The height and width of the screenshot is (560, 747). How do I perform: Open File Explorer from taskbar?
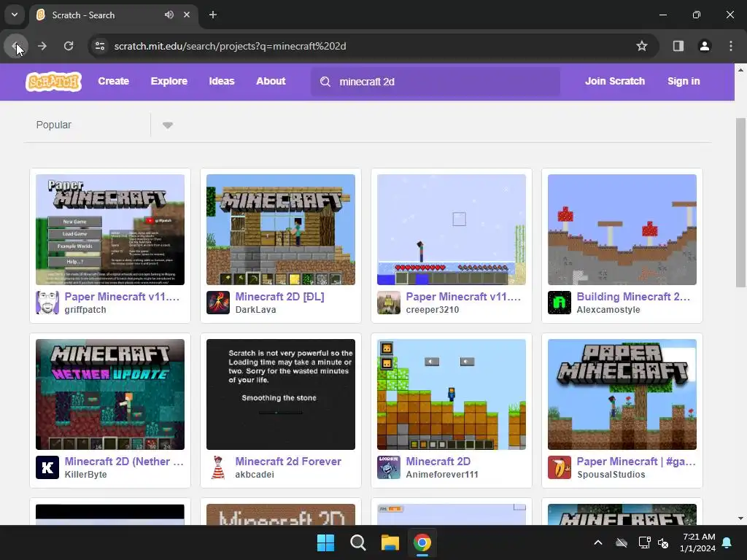point(390,542)
